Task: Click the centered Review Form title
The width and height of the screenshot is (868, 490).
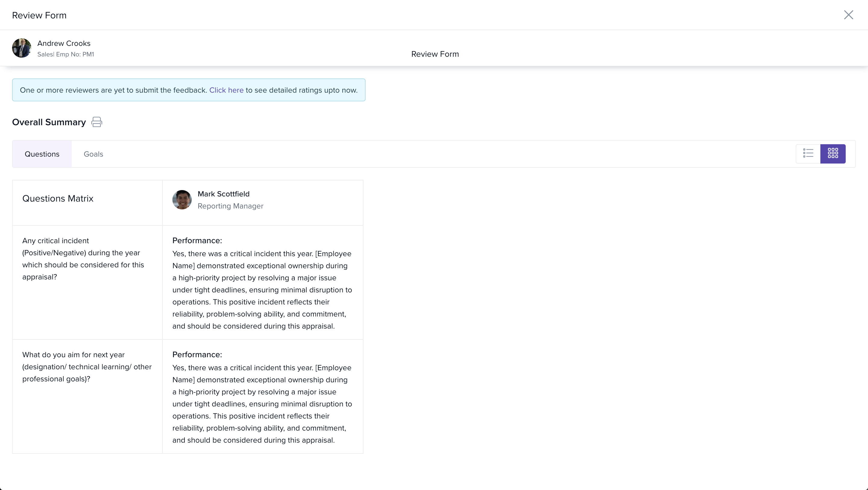Action: click(x=435, y=54)
